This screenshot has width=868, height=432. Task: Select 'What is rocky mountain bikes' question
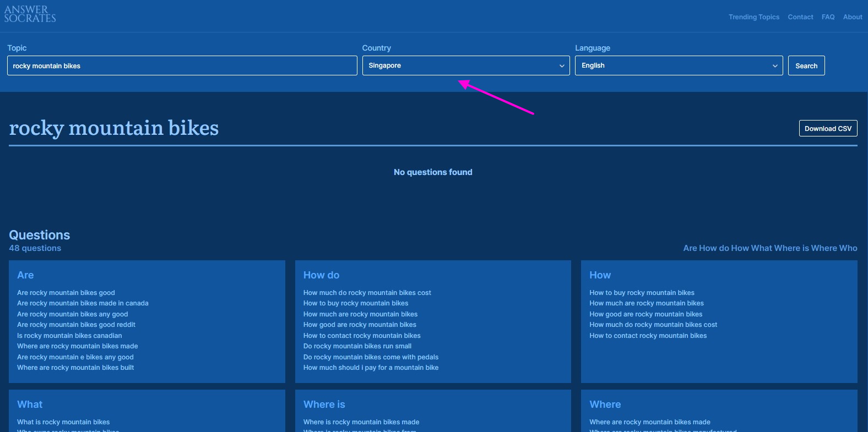(63, 422)
